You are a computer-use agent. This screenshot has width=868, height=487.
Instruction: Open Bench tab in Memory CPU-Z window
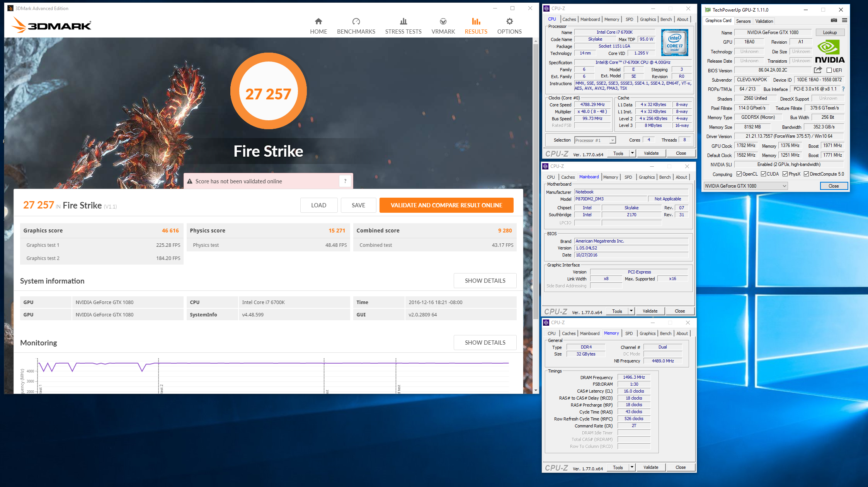coord(665,333)
